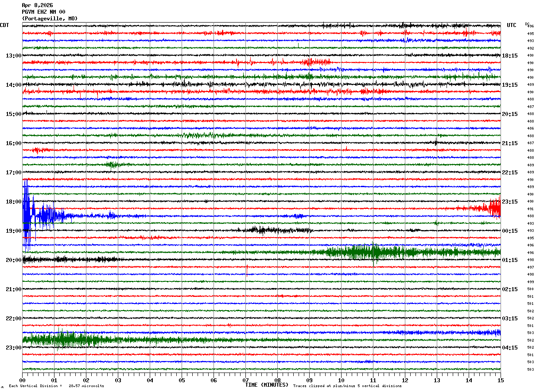536x392 pixels.
Task: Click the '18:15' UTC time label
Action: pyautogui.click(x=510, y=56)
